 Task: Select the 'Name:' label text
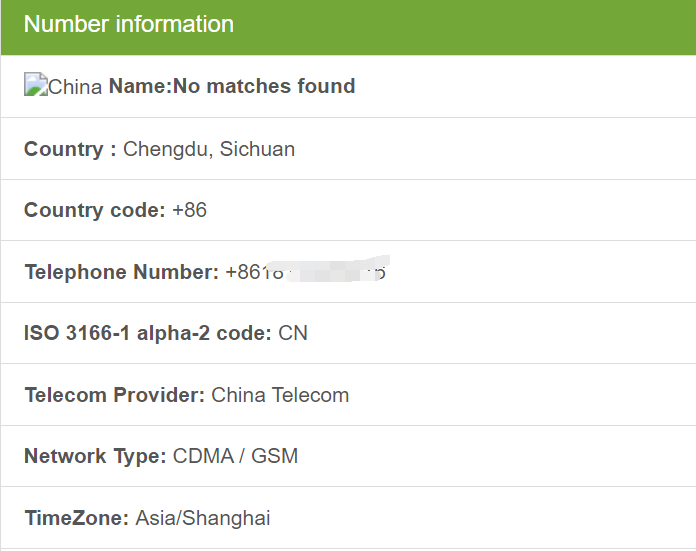tap(140, 86)
